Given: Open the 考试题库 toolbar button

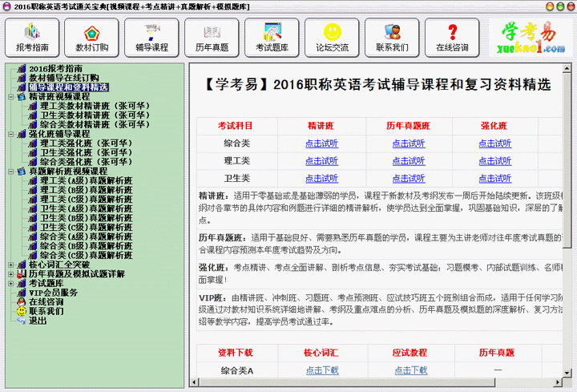Looking at the screenshot, I should [x=272, y=38].
